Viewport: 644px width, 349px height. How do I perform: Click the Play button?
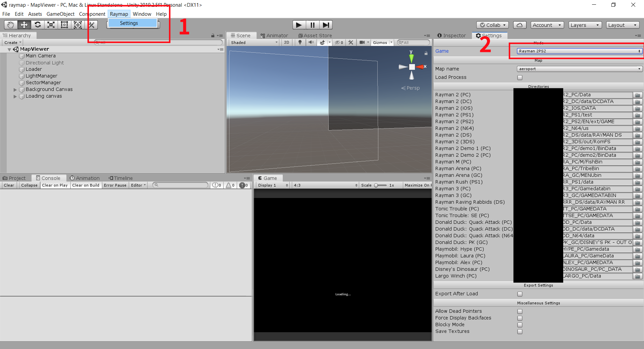(x=299, y=25)
